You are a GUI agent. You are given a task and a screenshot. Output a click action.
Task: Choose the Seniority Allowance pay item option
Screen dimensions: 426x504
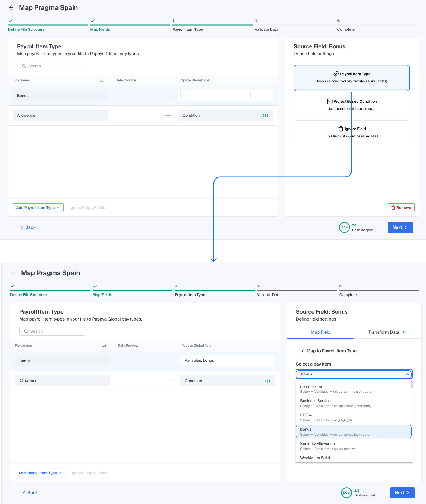(x=354, y=446)
